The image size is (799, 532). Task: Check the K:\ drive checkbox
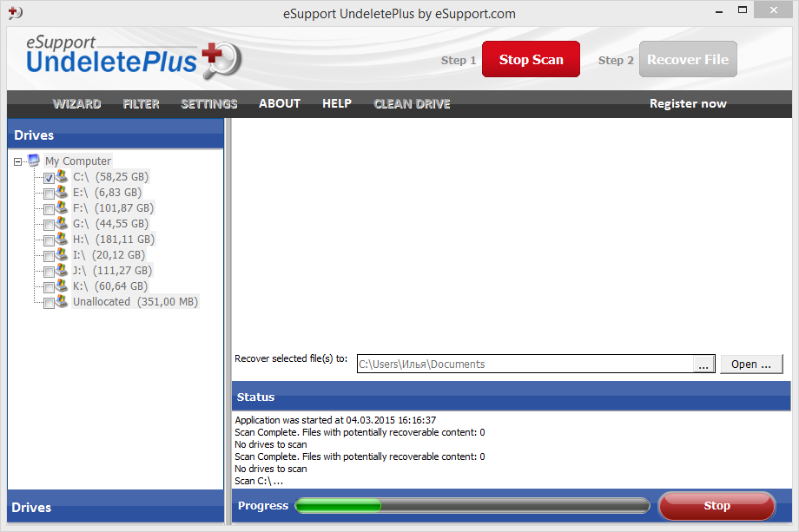(x=49, y=287)
